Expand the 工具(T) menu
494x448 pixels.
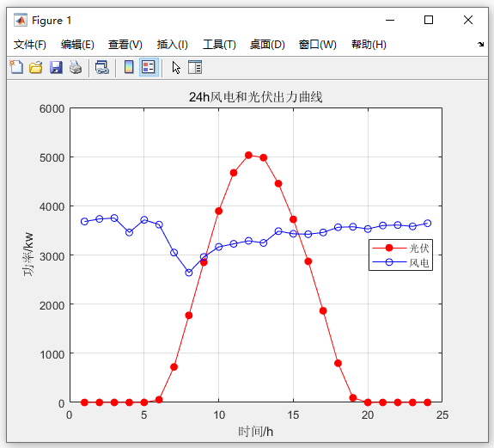click(x=219, y=45)
